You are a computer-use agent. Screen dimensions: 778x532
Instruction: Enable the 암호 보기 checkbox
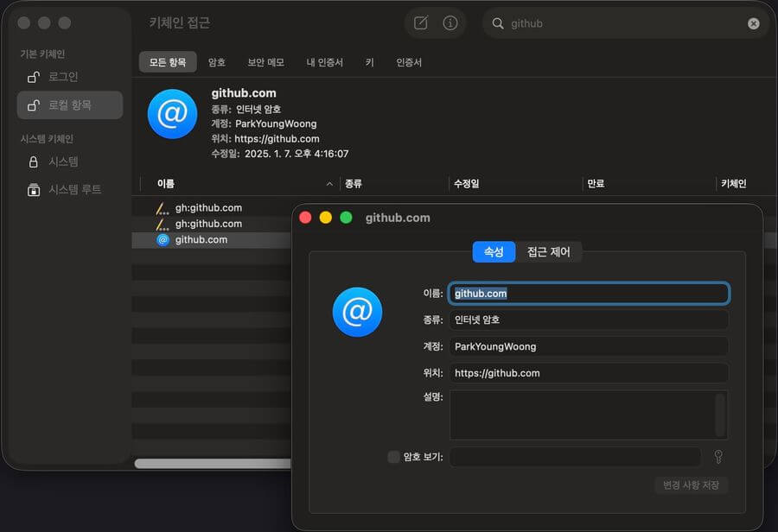[x=393, y=457]
